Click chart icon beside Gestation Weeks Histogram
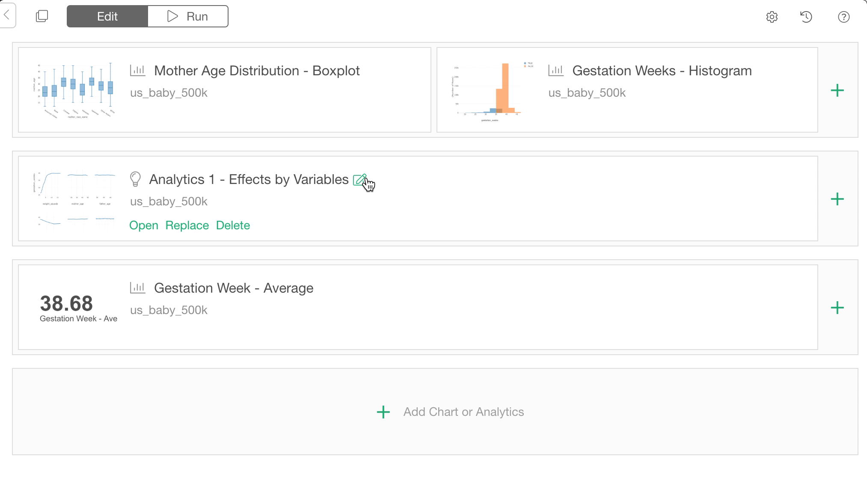The height and width of the screenshot is (504, 867). tap(556, 71)
